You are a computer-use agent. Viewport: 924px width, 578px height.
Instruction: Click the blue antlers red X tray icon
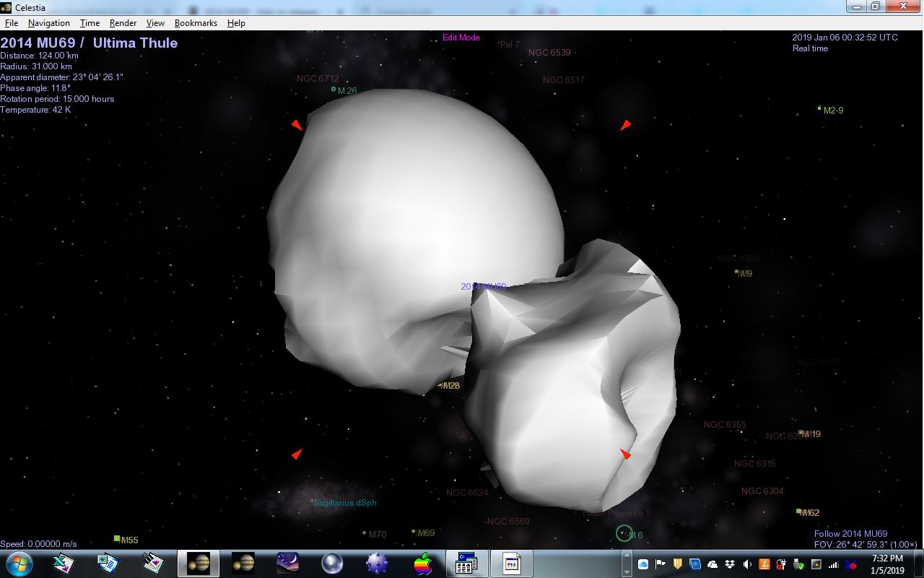click(x=851, y=564)
